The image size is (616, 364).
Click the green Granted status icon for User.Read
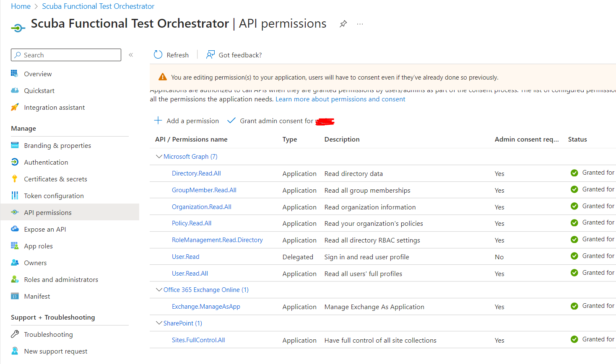point(574,256)
